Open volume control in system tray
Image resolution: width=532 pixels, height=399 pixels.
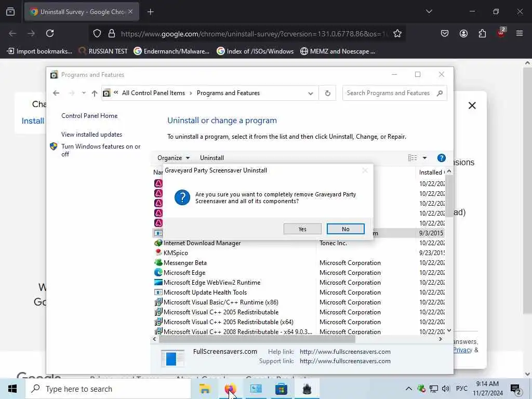(445, 389)
